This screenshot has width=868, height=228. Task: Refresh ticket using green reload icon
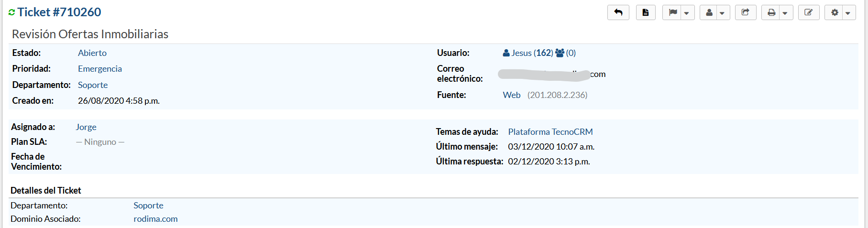coord(12,12)
